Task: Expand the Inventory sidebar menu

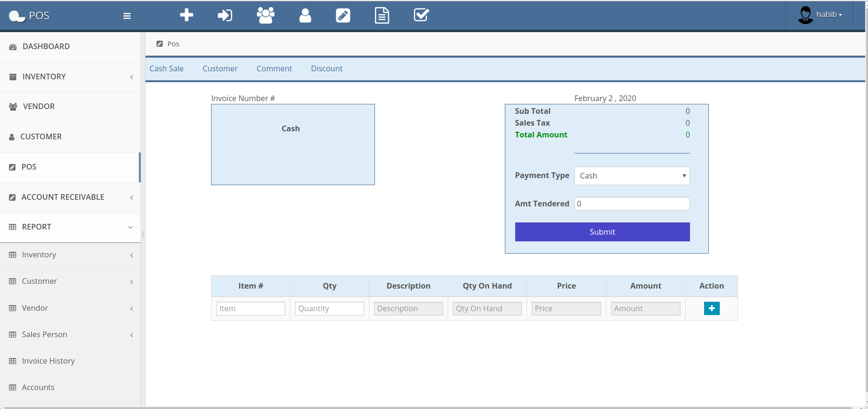Action: 71,77
